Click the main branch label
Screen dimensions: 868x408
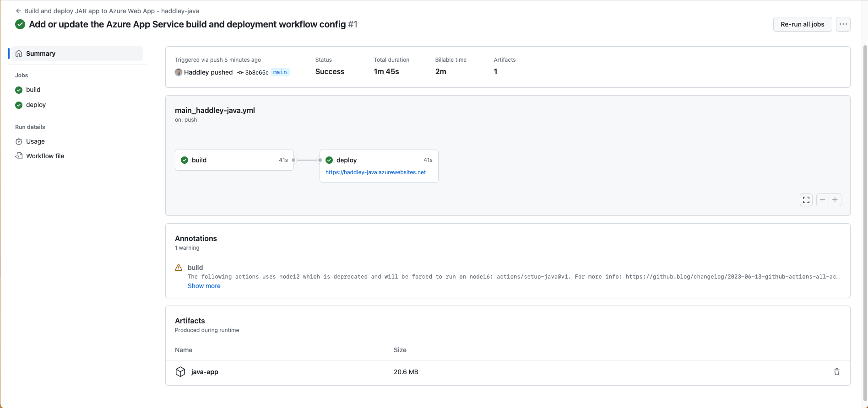click(x=280, y=72)
